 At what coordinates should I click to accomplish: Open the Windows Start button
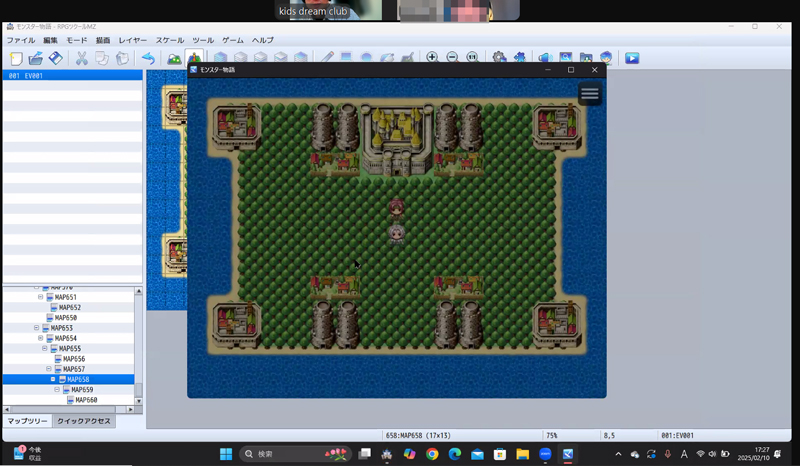[x=226, y=454]
